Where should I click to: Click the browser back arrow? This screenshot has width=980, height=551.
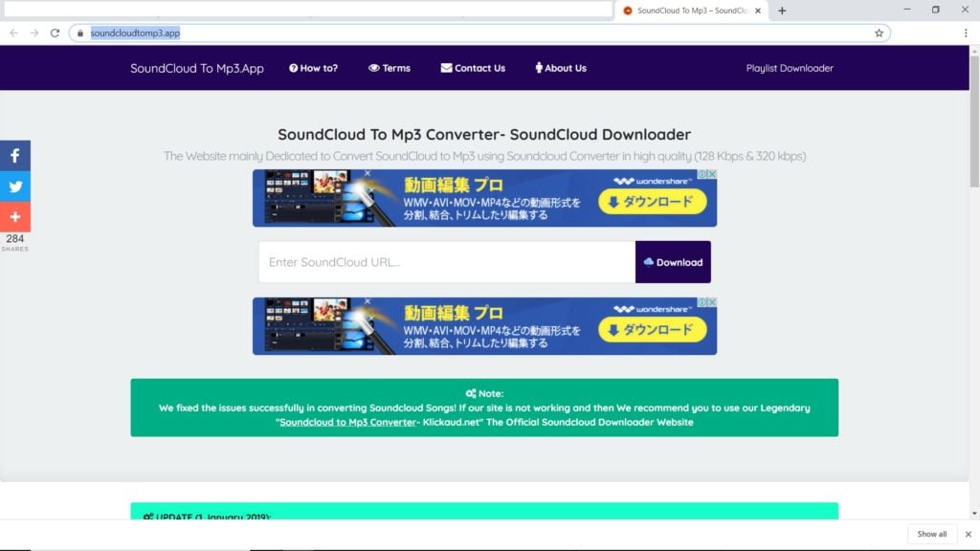[x=13, y=33]
